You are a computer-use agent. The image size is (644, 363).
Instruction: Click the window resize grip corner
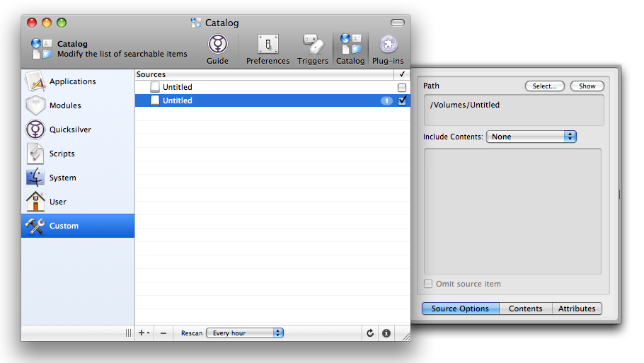coord(406,336)
